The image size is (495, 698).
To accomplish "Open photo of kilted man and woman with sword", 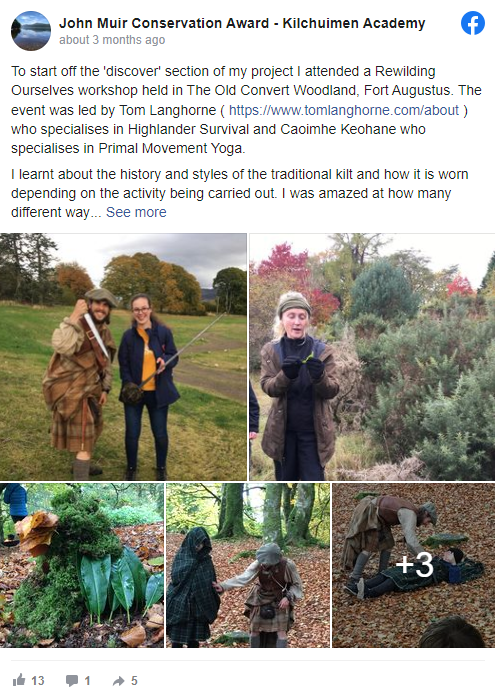I will (x=123, y=357).
